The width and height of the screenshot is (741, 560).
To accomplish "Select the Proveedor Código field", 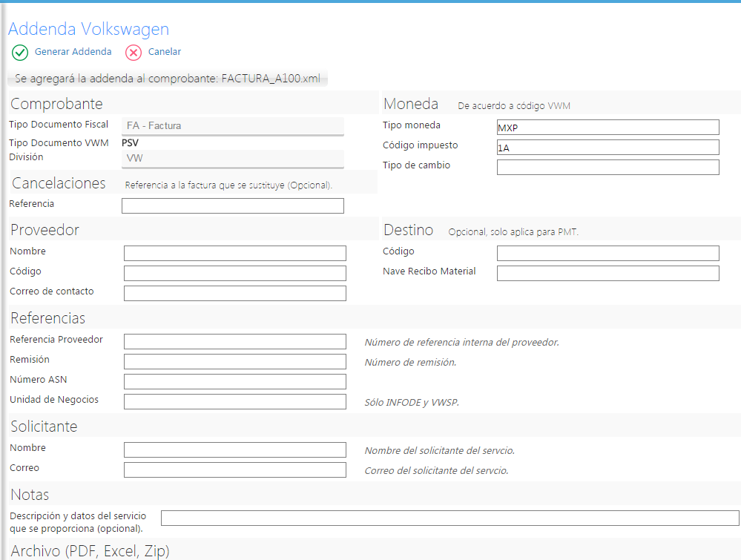I will pyautogui.click(x=234, y=274).
